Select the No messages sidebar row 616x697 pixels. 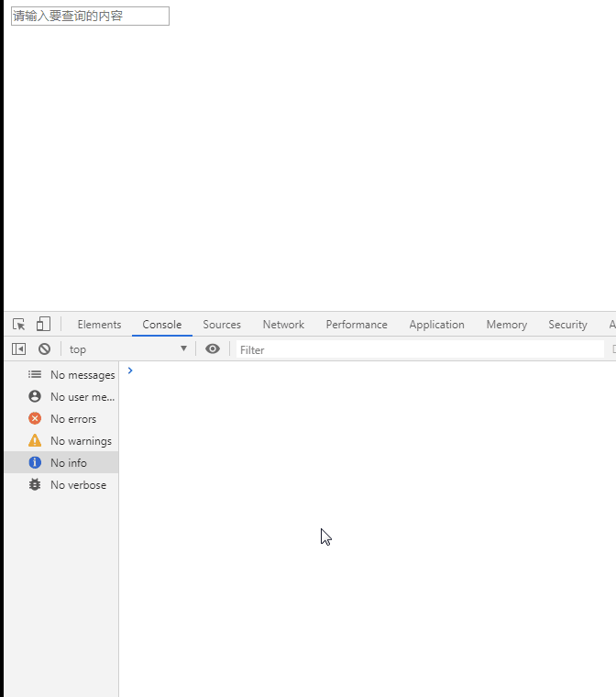tap(61, 375)
